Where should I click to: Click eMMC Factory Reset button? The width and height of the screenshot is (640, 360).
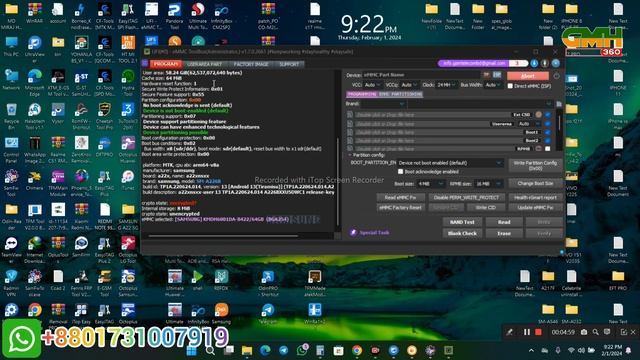point(400,207)
